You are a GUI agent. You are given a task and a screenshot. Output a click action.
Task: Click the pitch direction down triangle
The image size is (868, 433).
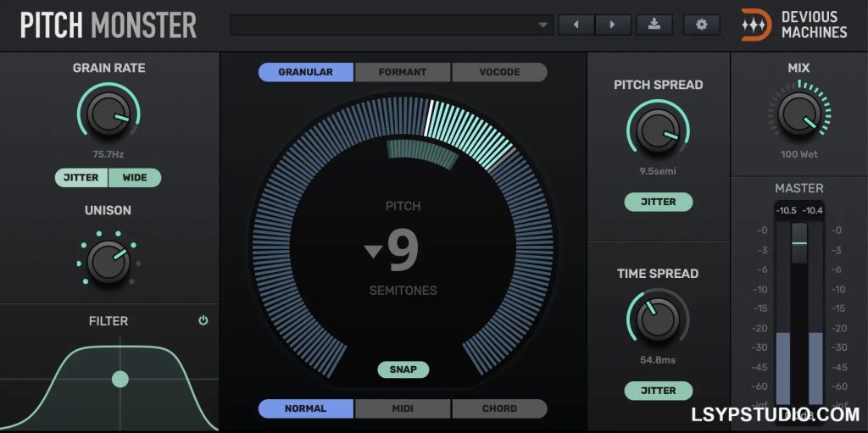pos(373,253)
